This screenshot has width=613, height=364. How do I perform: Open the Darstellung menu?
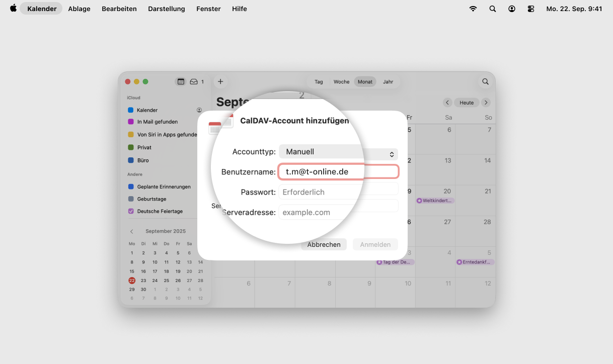(166, 9)
